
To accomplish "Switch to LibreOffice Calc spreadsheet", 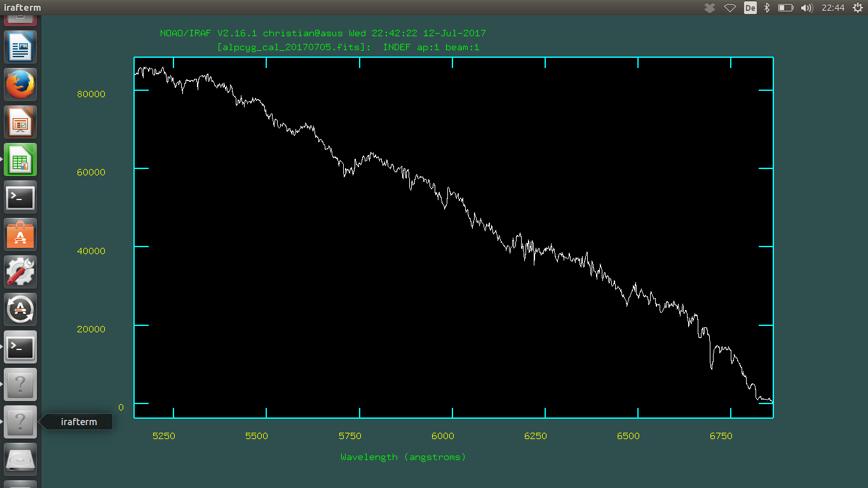I will 20,159.
